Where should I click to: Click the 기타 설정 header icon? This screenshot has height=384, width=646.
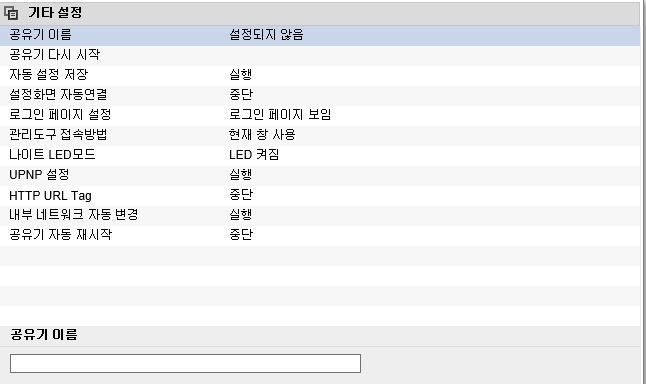click(11, 13)
